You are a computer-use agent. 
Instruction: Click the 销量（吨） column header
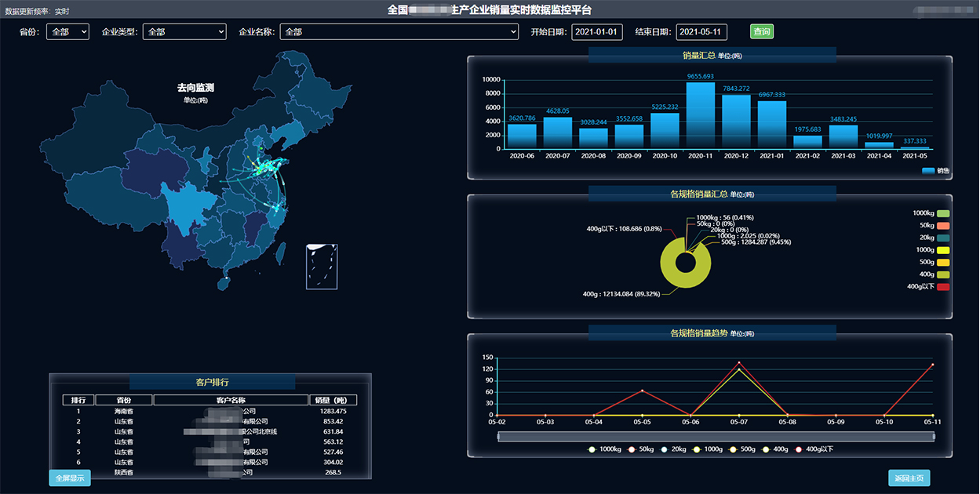click(333, 400)
